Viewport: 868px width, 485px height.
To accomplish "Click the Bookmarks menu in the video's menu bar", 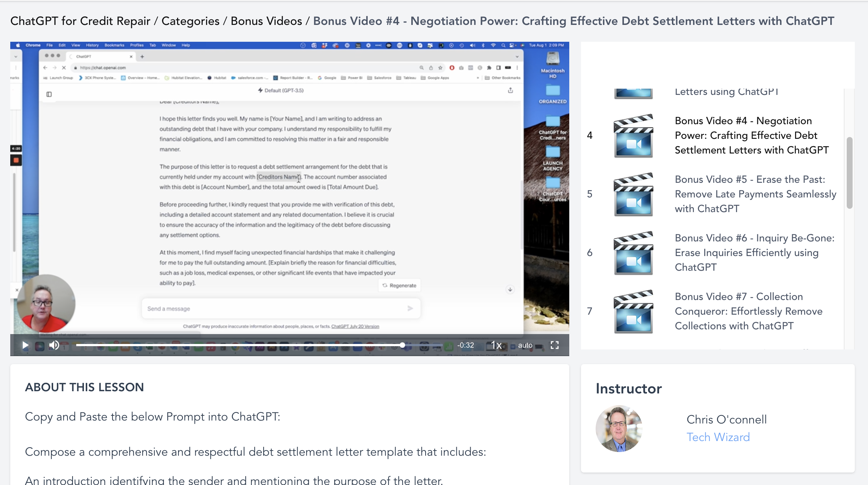I will click(114, 45).
